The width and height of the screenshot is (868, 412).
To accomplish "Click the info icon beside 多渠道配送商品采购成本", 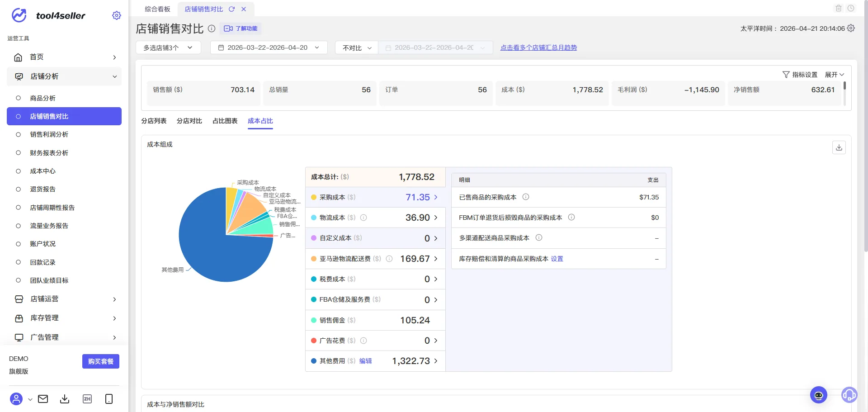I will click(x=539, y=237).
